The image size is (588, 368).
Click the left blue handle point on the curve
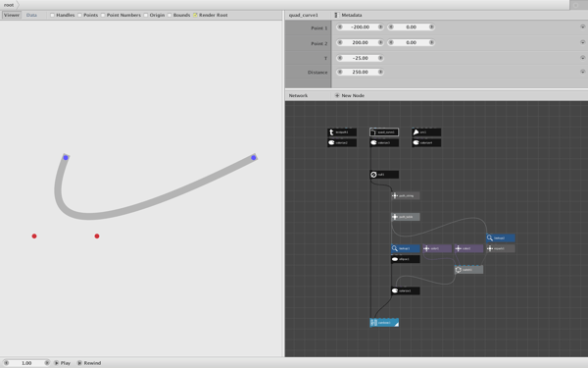[x=66, y=158]
